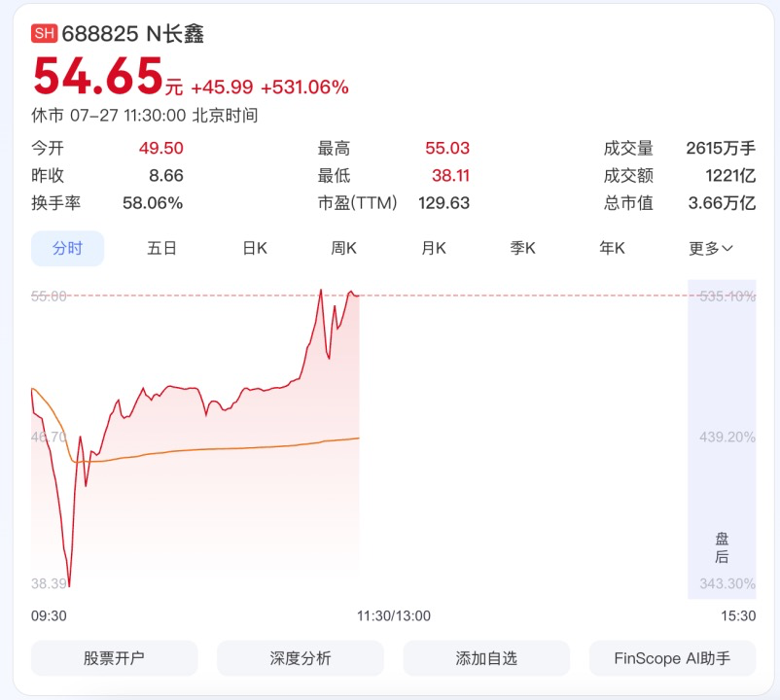Launch the FinScope AI助手 assistant
The image size is (780, 700).
673,658
